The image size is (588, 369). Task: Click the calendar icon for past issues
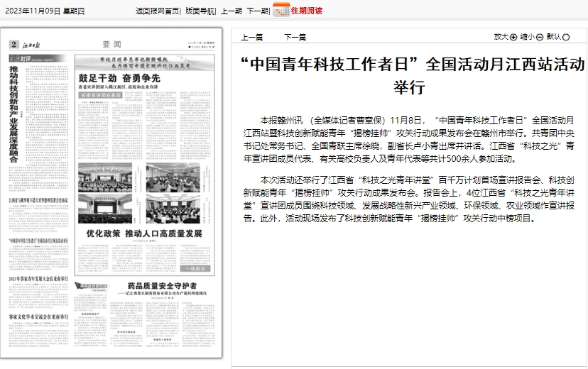(281, 10)
